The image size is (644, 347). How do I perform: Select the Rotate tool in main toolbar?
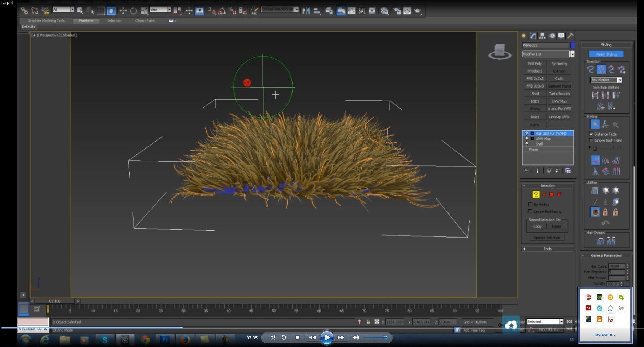133,11
